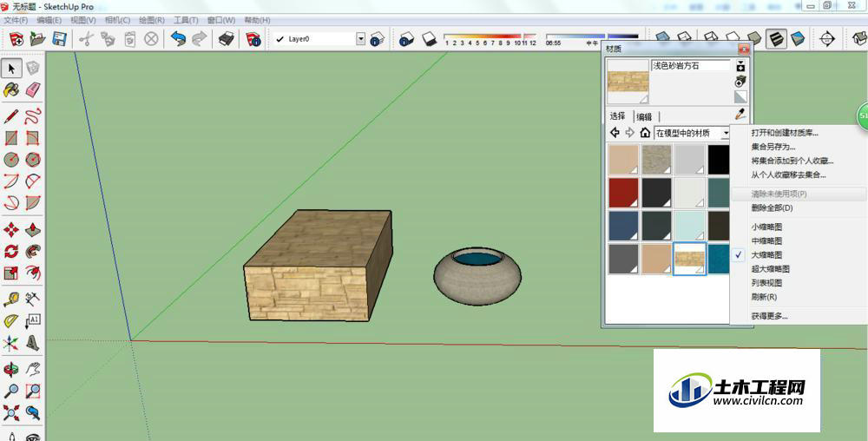Select the Circle drawing tool
Image resolution: width=868 pixels, height=441 pixels.
pyautogui.click(x=11, y=160)
